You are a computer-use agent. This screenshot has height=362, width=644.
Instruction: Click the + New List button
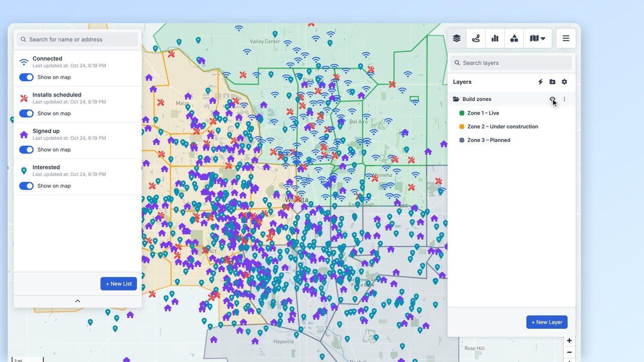tap(119, 284)
